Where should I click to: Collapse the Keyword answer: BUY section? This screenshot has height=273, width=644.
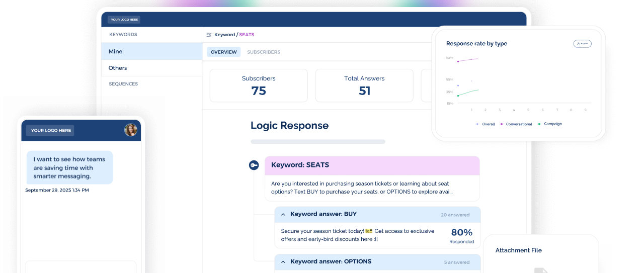pyautogui.click(x=283, y=214)
